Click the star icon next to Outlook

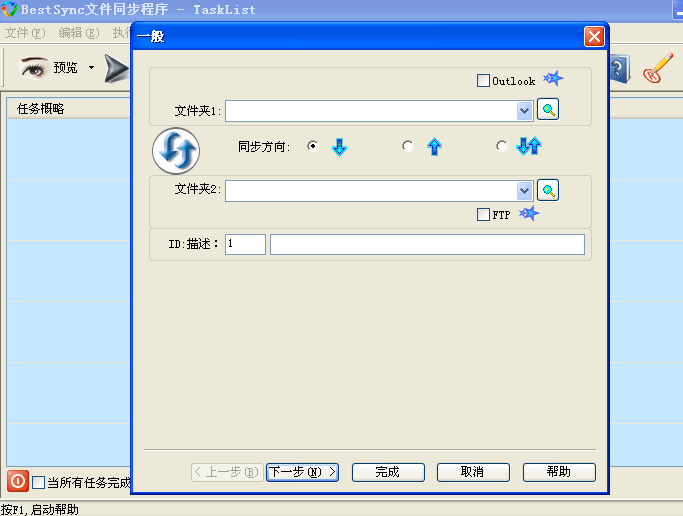(553, 79)
